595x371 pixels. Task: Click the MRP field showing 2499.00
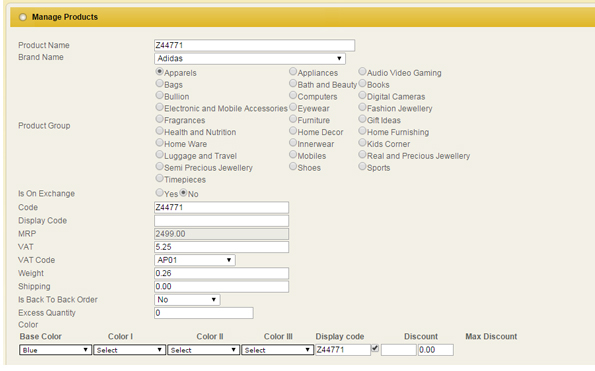click(x=221, y=234)
